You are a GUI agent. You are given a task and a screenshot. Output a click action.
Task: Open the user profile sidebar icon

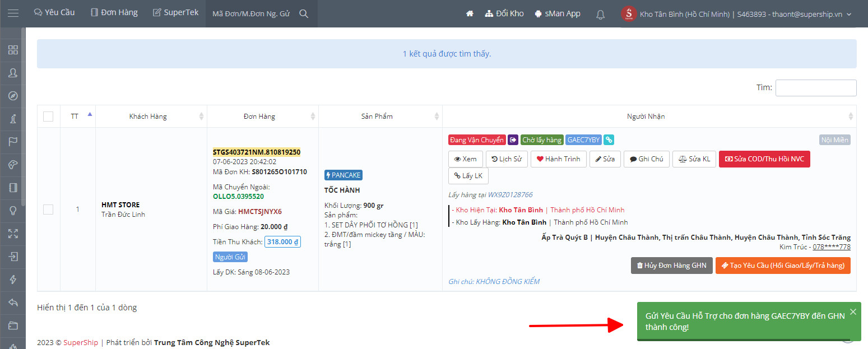pos(13,73)
